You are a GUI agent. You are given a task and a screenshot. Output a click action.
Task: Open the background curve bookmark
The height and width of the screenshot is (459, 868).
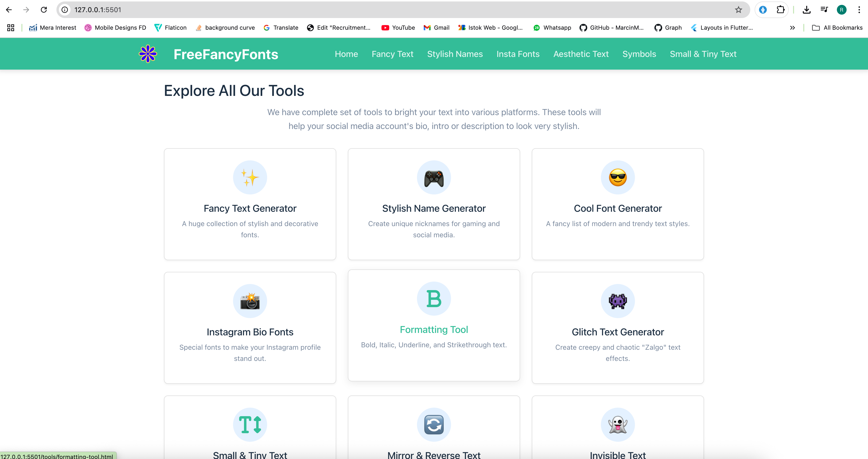225,28
